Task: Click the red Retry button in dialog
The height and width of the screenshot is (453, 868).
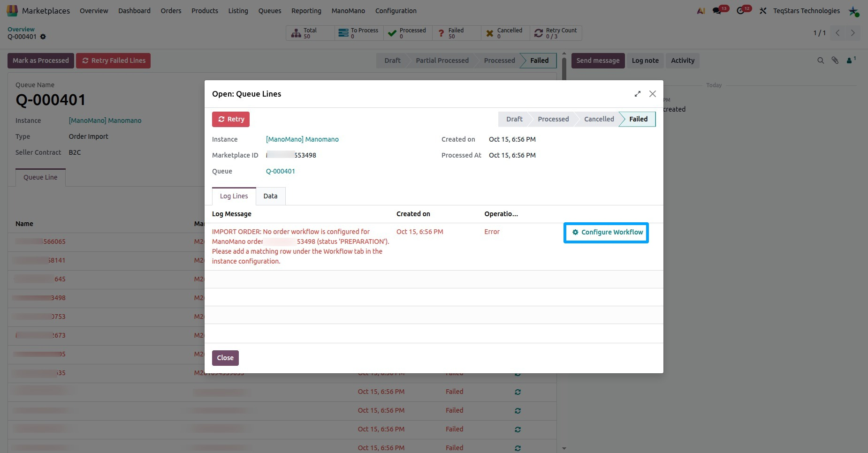Action: pyautogui.click(x=231, y=119)
